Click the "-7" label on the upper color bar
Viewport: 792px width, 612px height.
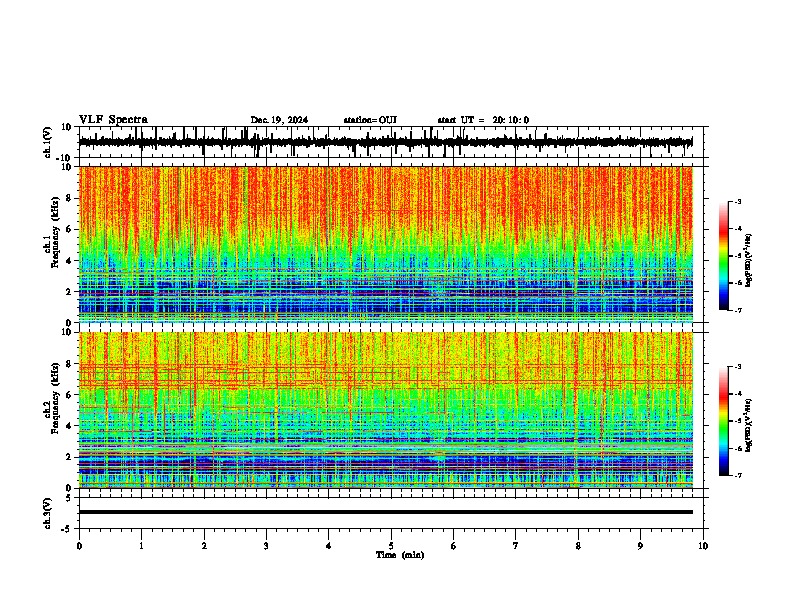pos(737,311)
